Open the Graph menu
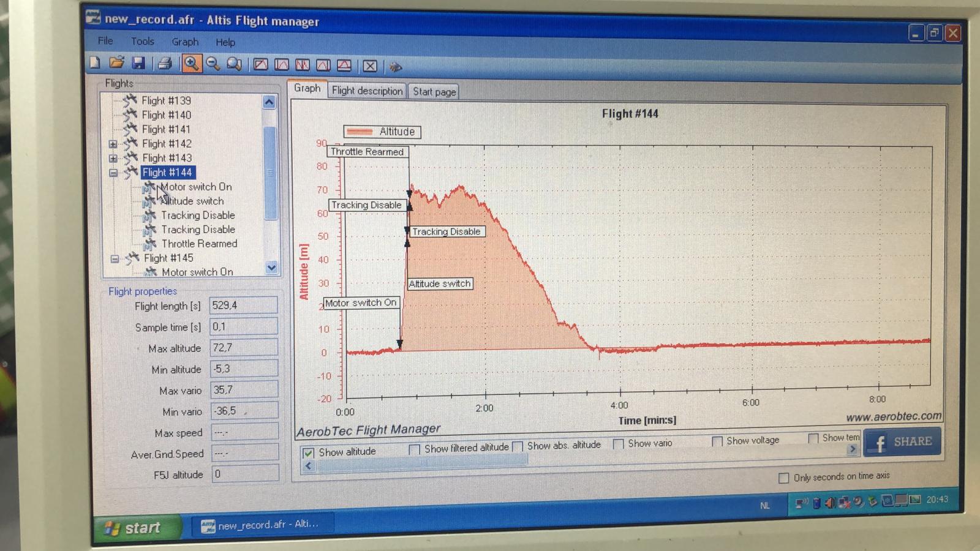 [185, 42]
